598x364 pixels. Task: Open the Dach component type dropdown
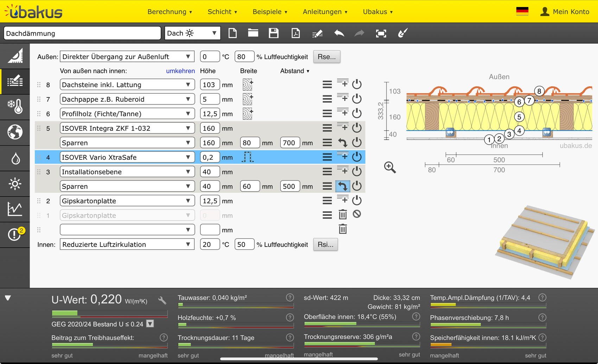pos(192,33)
